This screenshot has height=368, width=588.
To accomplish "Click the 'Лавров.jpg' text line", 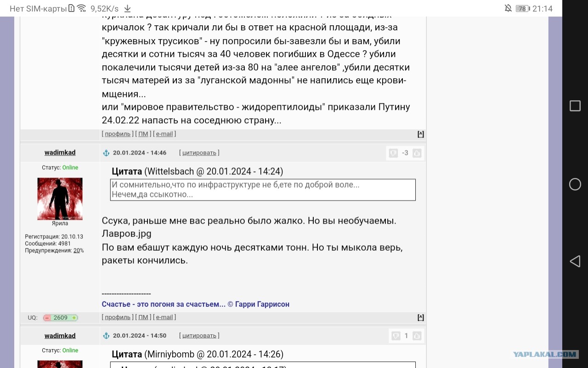I will pos(127,234).
